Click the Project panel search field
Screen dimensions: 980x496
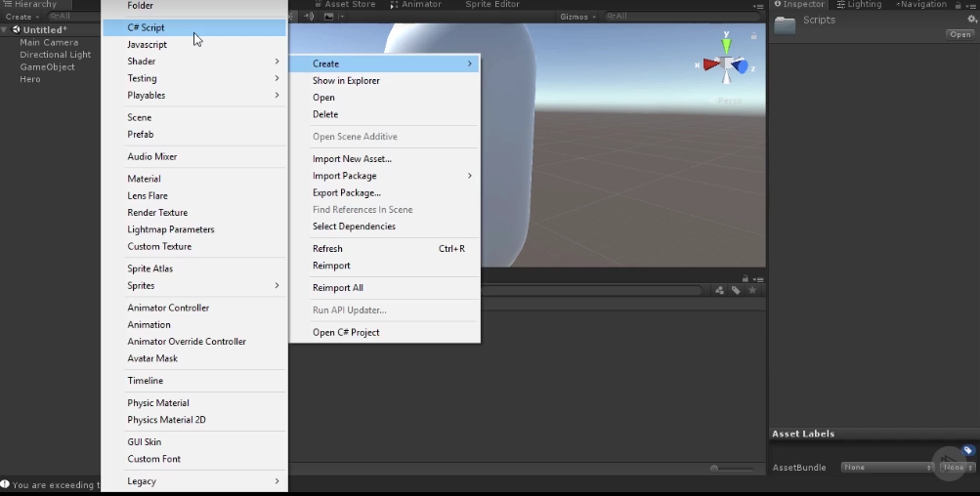[590, 291]
